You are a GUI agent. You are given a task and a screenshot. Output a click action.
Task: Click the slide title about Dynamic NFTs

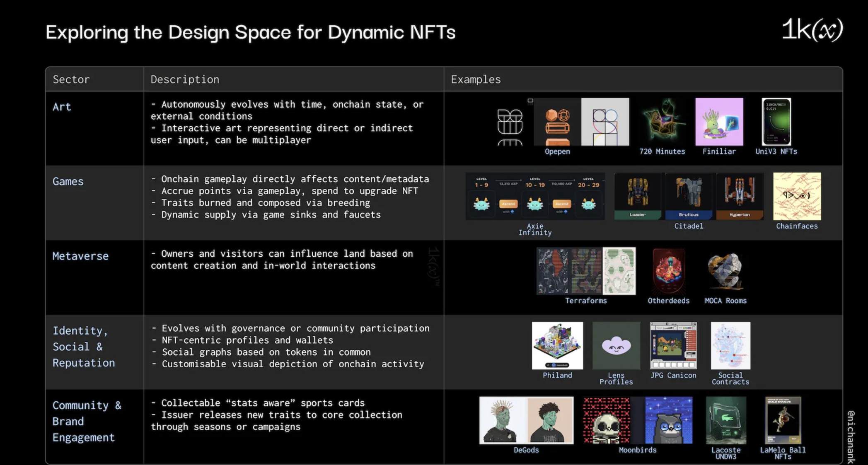(250, 32)
